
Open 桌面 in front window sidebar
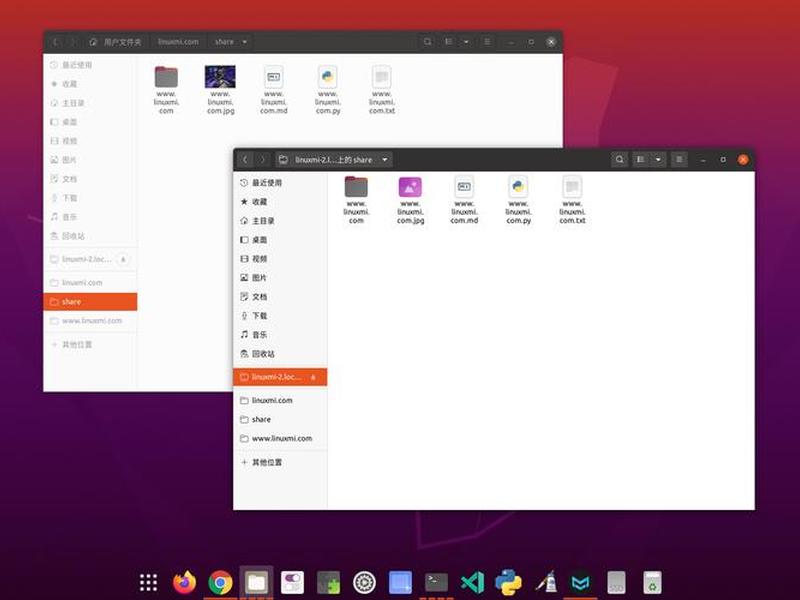coord(280,240)
